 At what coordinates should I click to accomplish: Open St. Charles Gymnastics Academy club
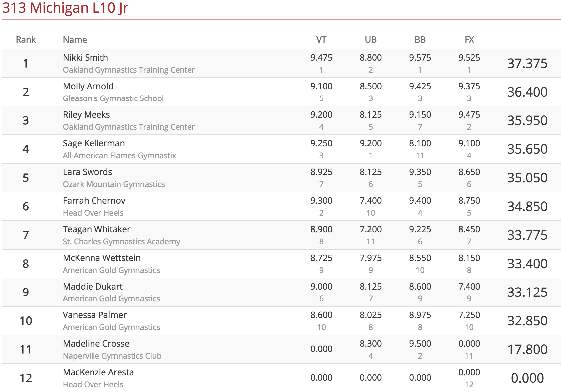click(121, 242)
